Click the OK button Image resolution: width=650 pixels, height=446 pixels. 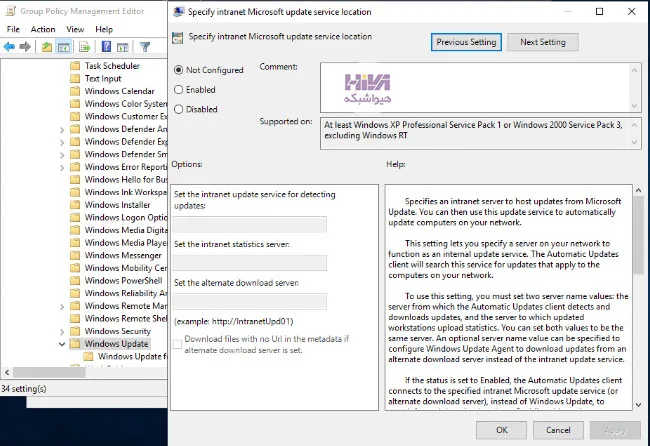[x=502, y=430]
